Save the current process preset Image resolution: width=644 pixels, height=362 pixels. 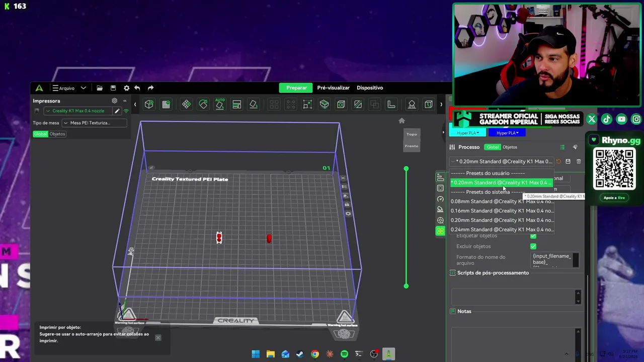[x=568, y=161]
